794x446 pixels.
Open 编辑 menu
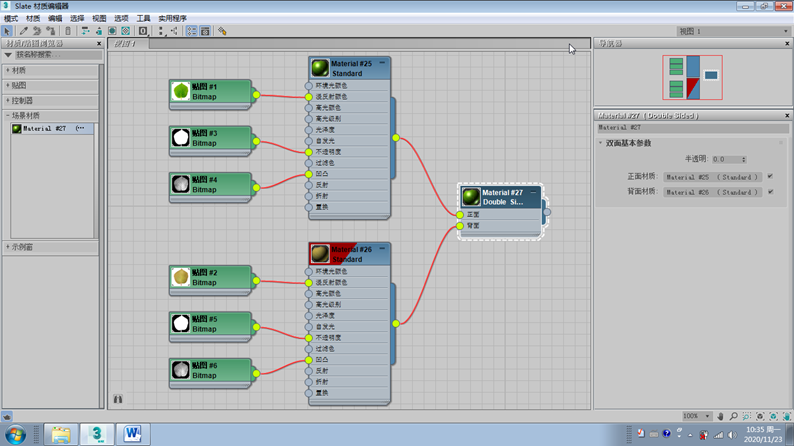pos(55,19)
